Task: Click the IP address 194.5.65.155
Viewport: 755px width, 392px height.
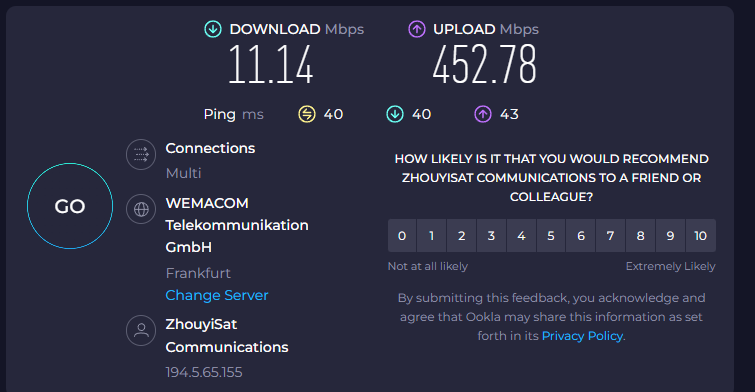Action: [204, 372]
